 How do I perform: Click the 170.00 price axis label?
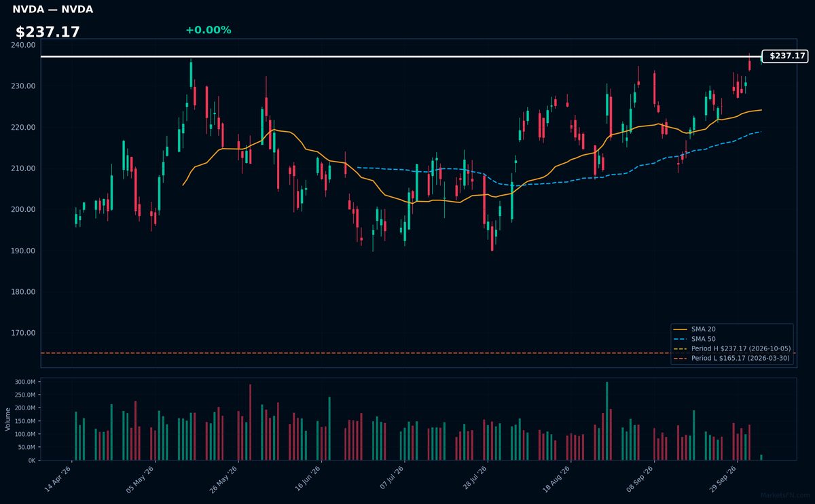(x=24, y=334)
